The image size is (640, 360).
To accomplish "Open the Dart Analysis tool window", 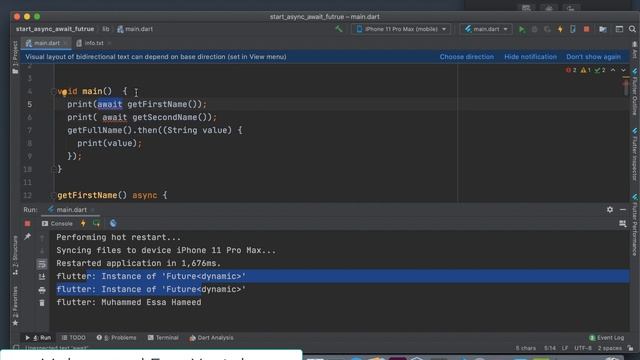I will click(211, 338).
